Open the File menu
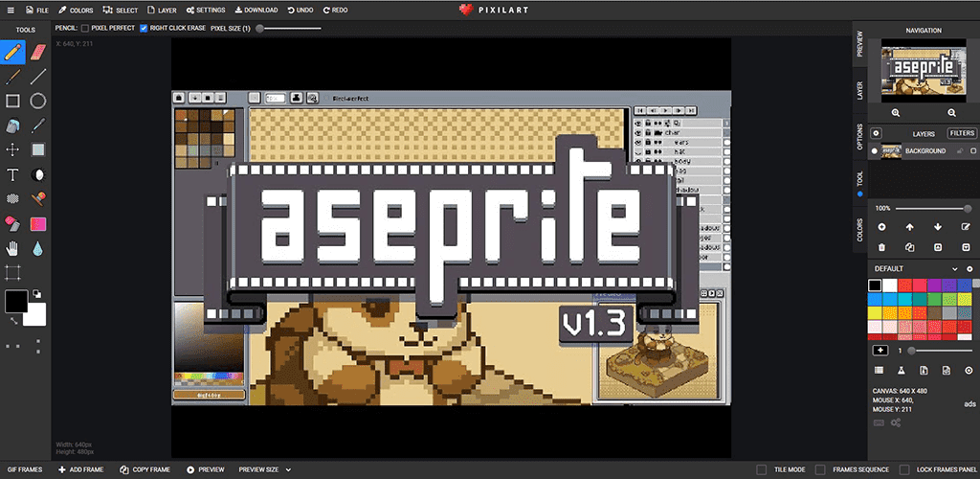Screen dimensions: 980x479 [x=37, y=10]
